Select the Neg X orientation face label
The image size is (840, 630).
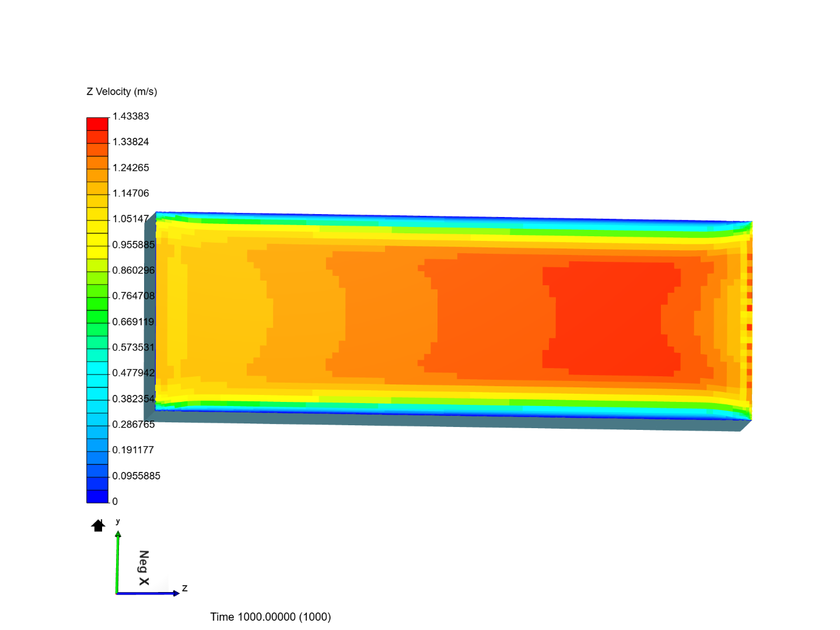[144, 568]
